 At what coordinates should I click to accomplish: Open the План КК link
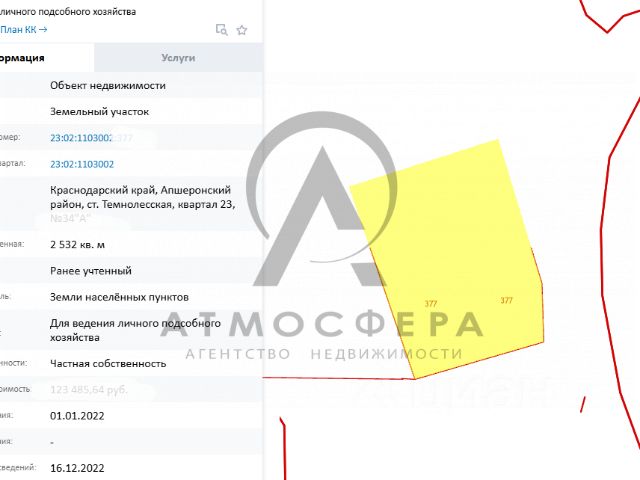point(24,29)
